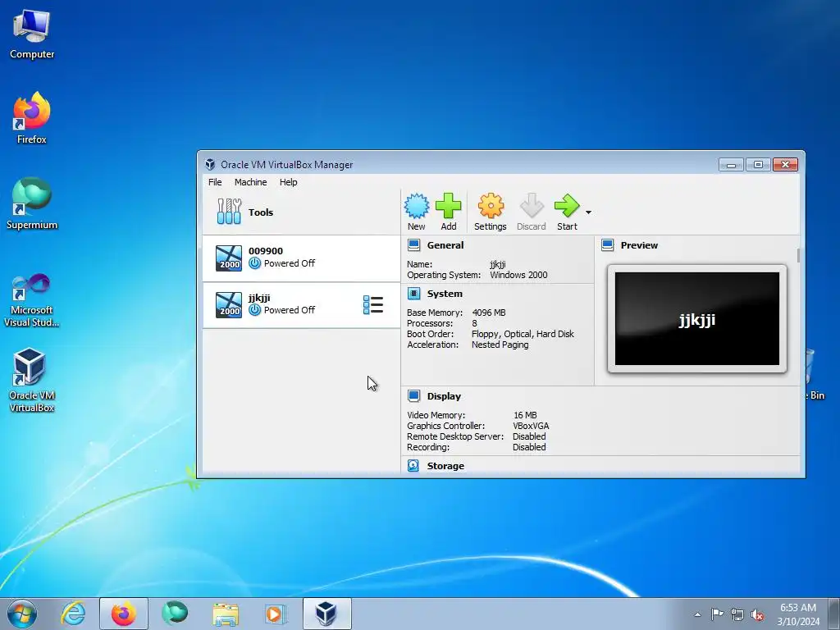This screenshot has height=630, width=840.
Task: Open the Supermium desktop shortcut
Action: [32, 203]
